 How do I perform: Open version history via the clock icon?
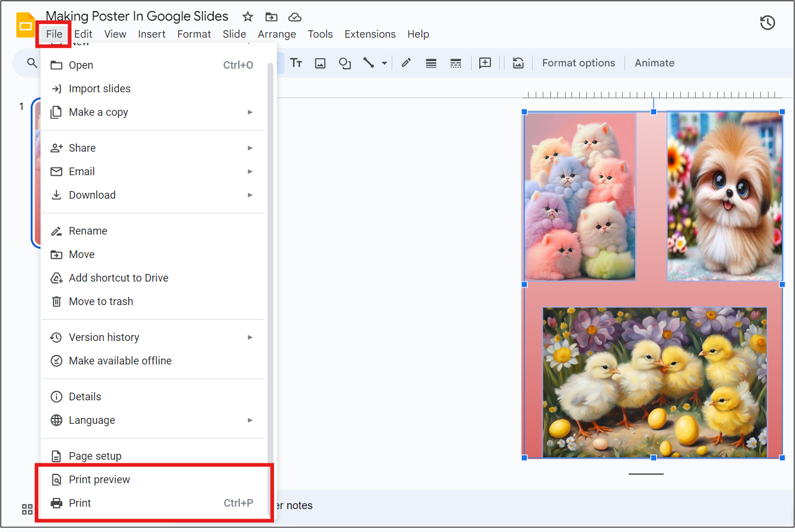[x=767, y=22]
